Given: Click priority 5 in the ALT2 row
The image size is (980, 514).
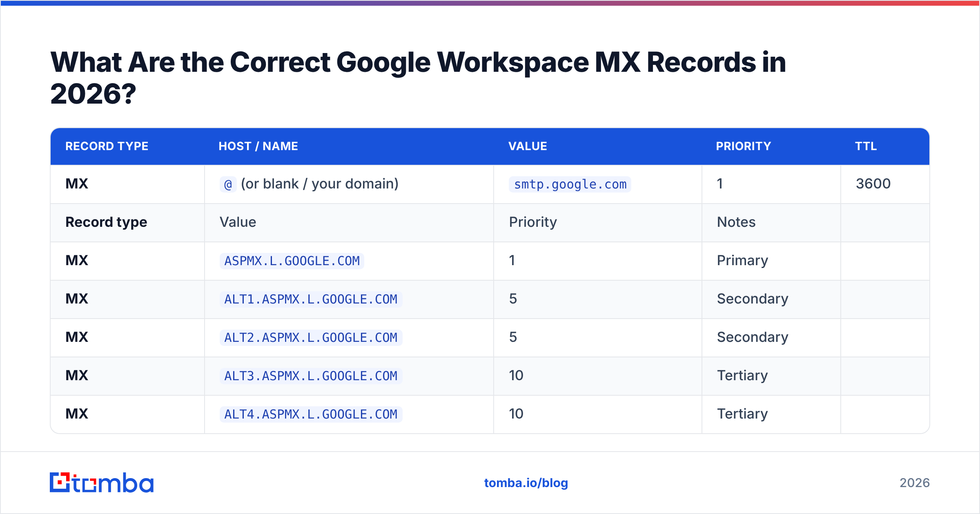Looking at the screenshot, I should click(x=513, y=337).
